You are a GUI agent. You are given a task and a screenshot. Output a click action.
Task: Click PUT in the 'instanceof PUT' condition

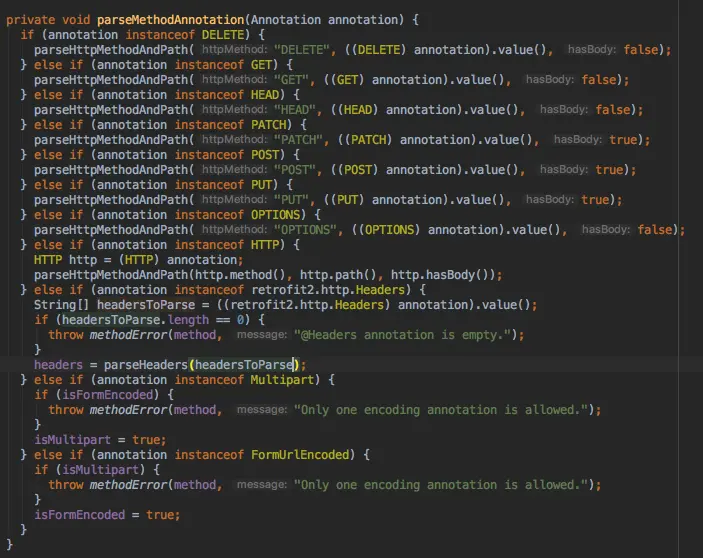[261, 185]
